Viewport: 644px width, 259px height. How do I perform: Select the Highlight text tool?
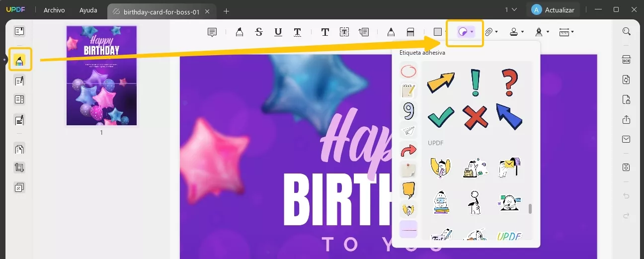point(239,32)
